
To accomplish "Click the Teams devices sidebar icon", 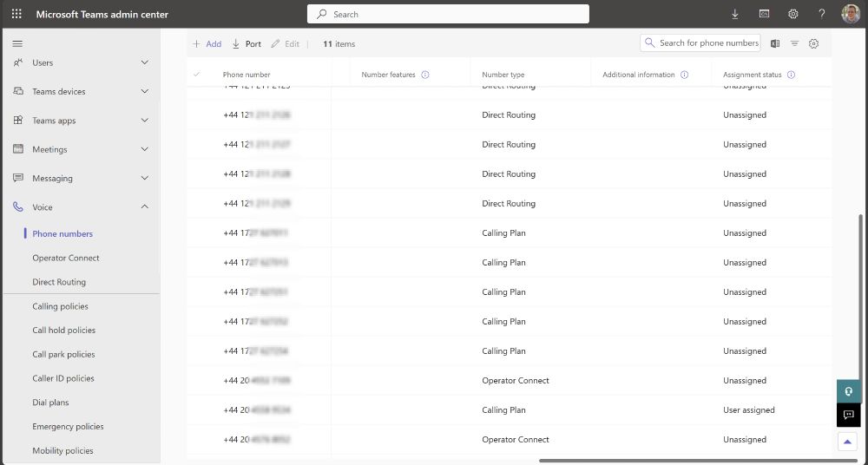I will [x=17, y=91].
